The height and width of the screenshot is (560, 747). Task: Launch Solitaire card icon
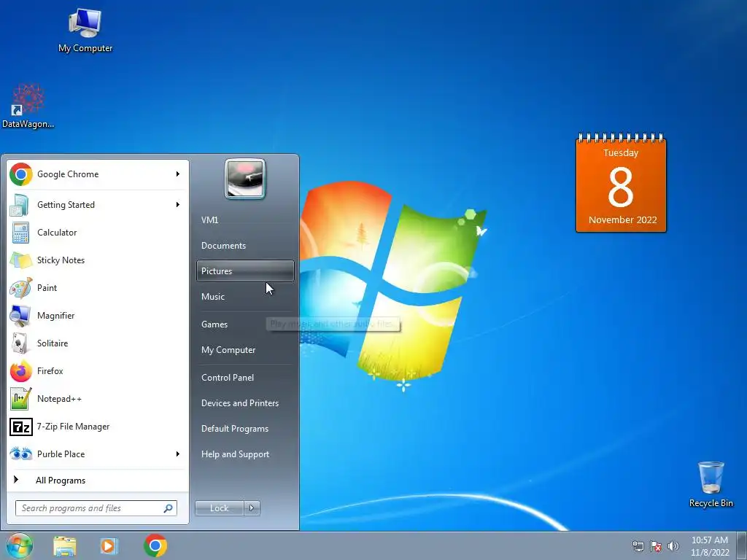(x=20, y=343)
